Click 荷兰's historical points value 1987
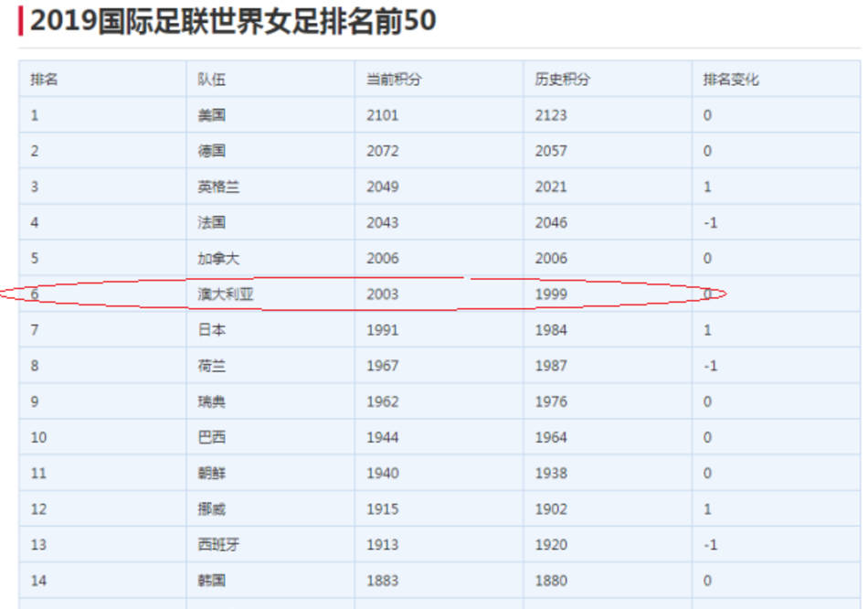The width and height of the screenshot is (868, 609). coord(551,366)
